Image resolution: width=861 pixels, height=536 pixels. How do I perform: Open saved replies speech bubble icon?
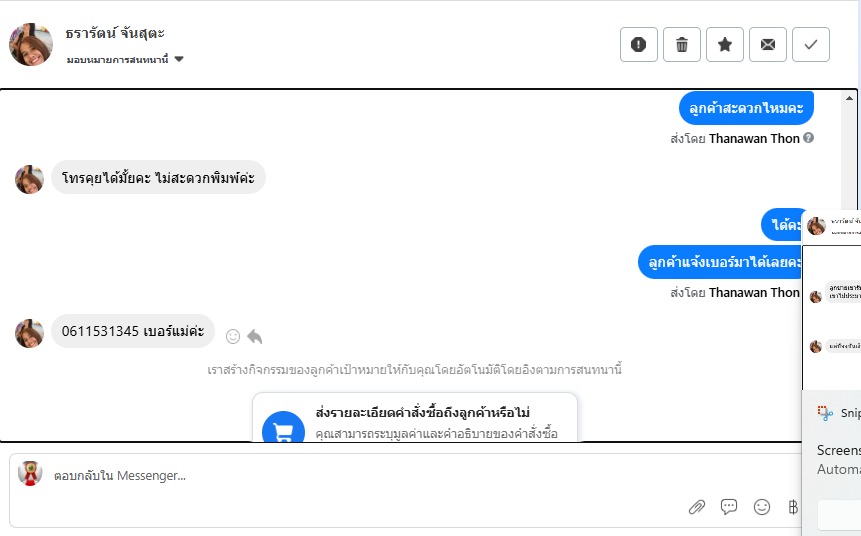(729, 507)
